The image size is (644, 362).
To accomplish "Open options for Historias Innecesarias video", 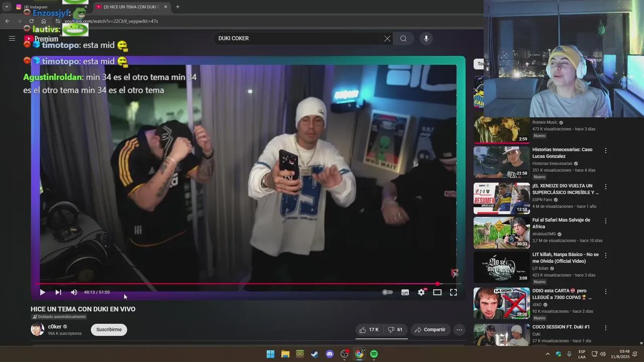I will 605,150.
